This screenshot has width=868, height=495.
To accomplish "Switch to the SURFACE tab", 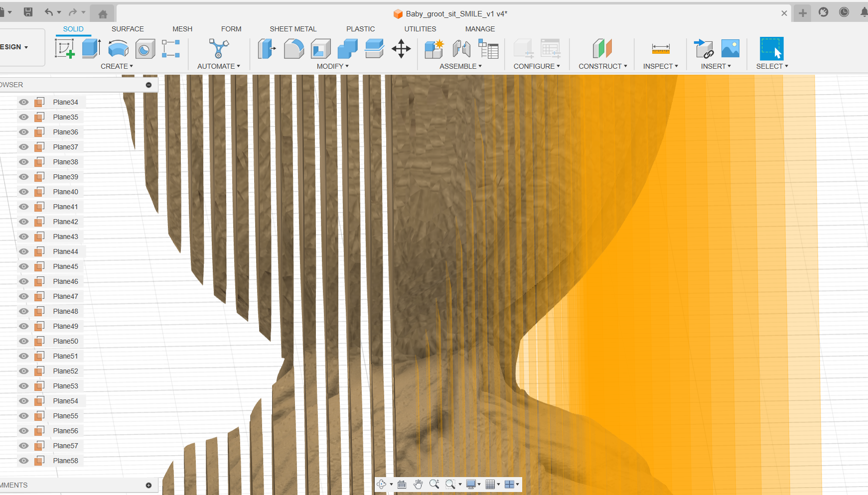I will 128,29.
